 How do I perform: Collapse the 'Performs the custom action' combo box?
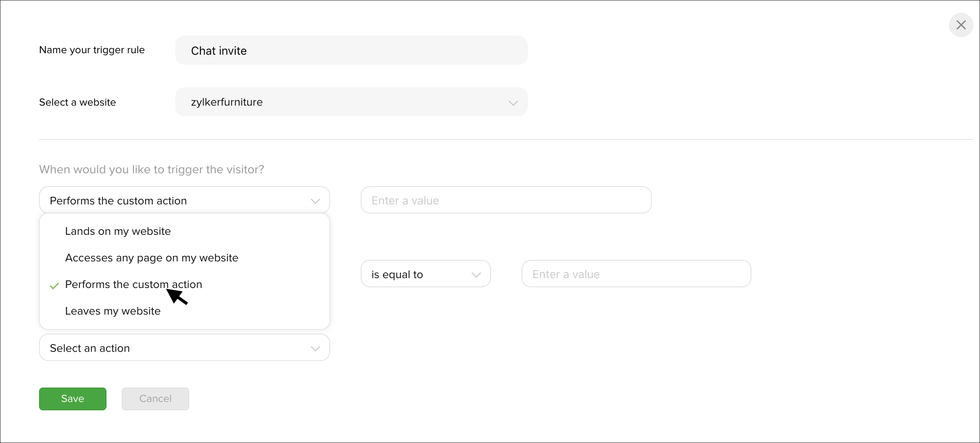184,200
